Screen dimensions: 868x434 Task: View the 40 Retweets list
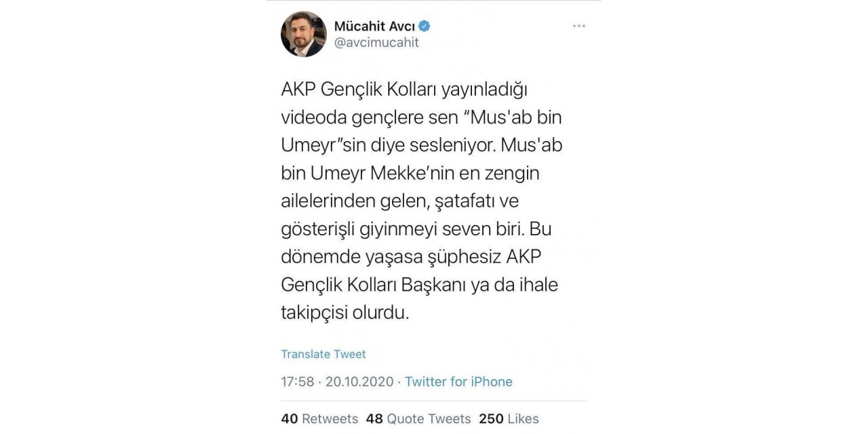coord(319,418)
